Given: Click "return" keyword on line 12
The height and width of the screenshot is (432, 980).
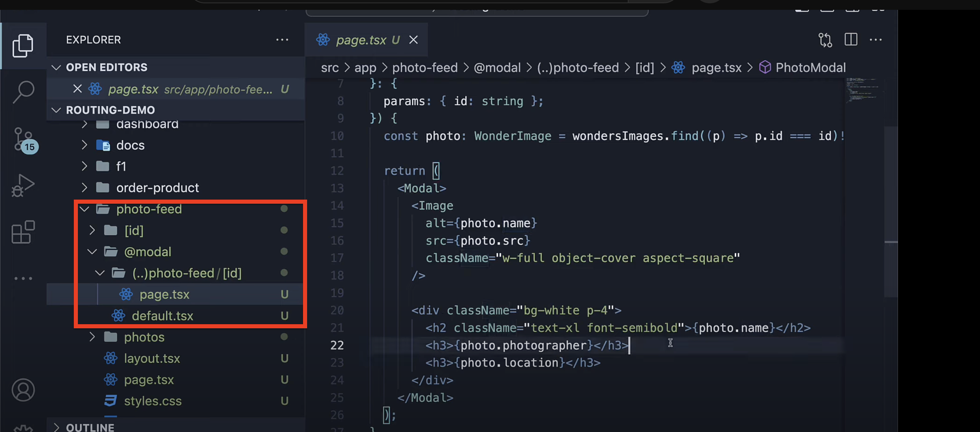Looking at the screenshot, I should point(404,171).
